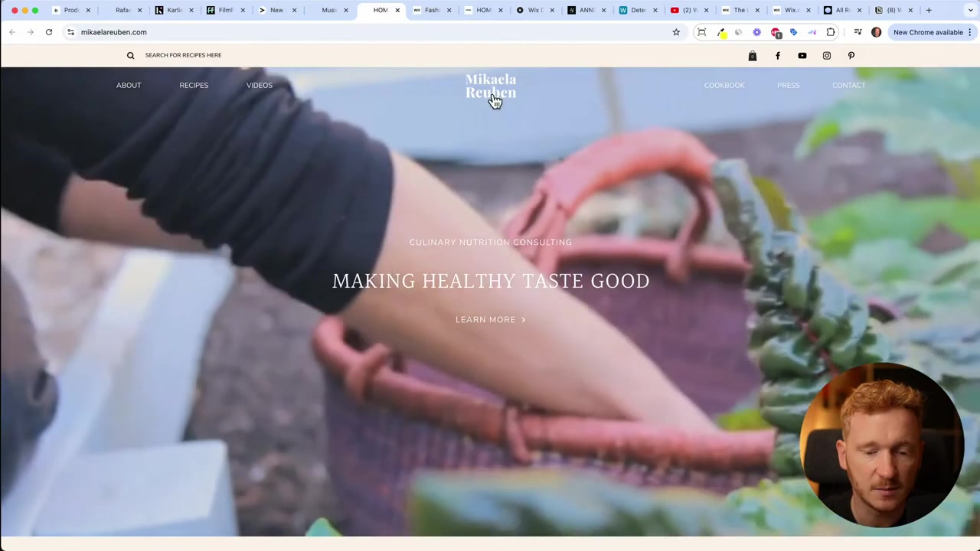The width and height of the screenshot is (980, 551).
Task: Switch to the Wix D tab
Action: (534, 10)
